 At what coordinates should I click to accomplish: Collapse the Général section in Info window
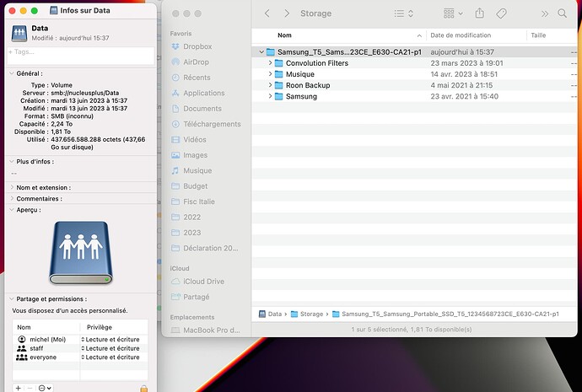click(x=11, y=74)
